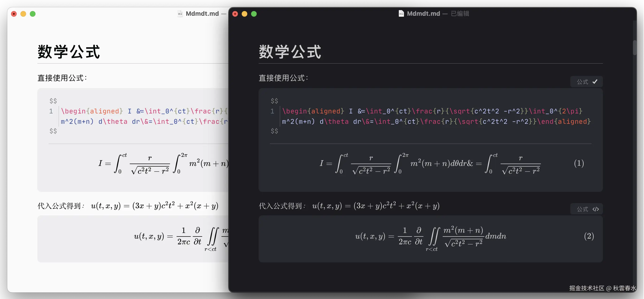Click the Markdown file icon beside Mdmdt.md
Image resolution: width=644 pixels, height=299 pixels.
[x=401, y=13]
